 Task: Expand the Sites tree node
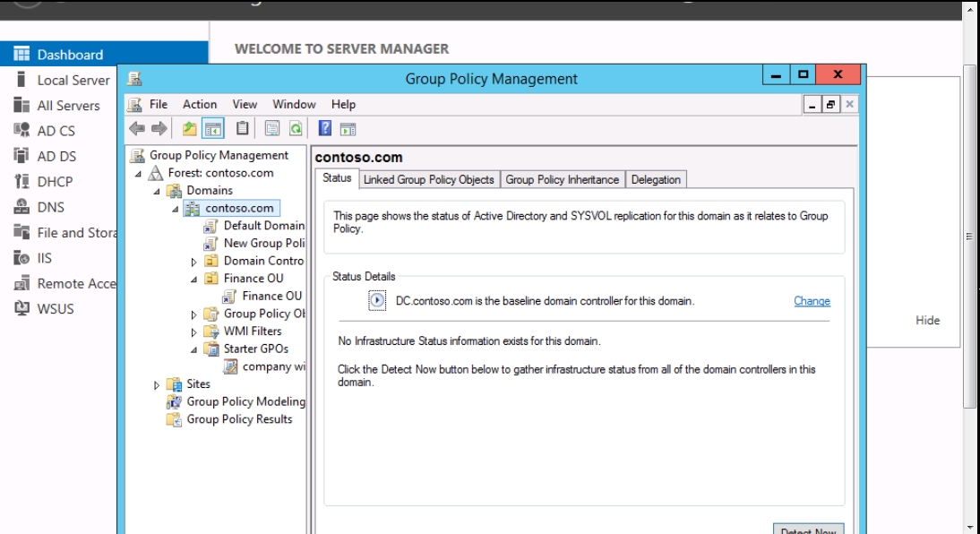click(x=157, y=385)
